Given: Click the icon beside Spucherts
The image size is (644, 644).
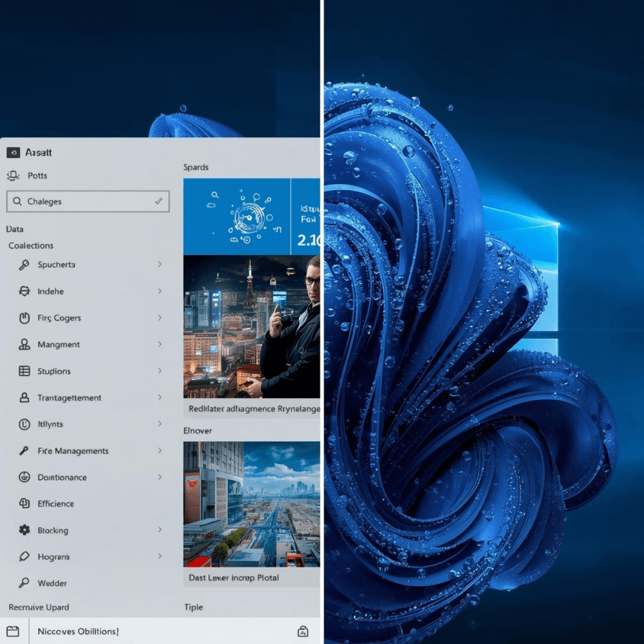Looking at the screenshot, I should [x=24, y=265].
